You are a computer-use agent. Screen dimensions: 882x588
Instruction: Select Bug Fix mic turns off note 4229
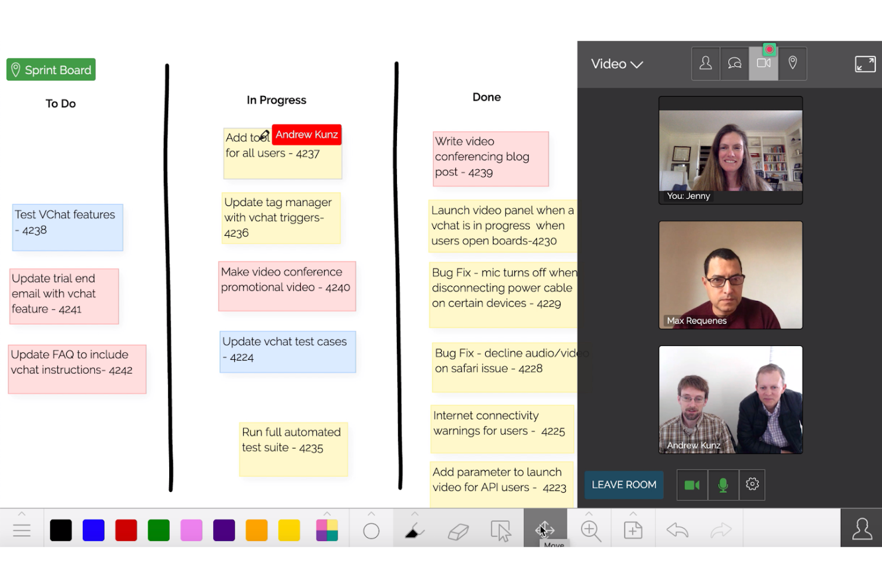[x=503, y=295]
